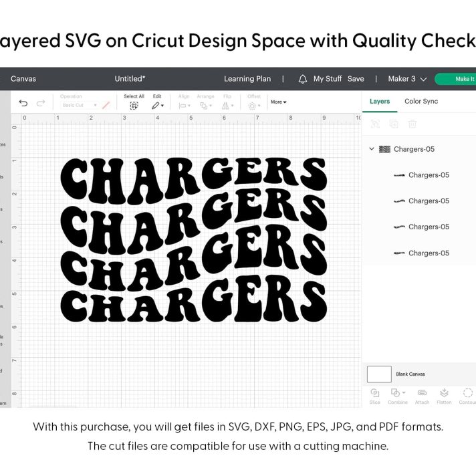Click the top CHARGERS text on canvas

tap(193, 180)
